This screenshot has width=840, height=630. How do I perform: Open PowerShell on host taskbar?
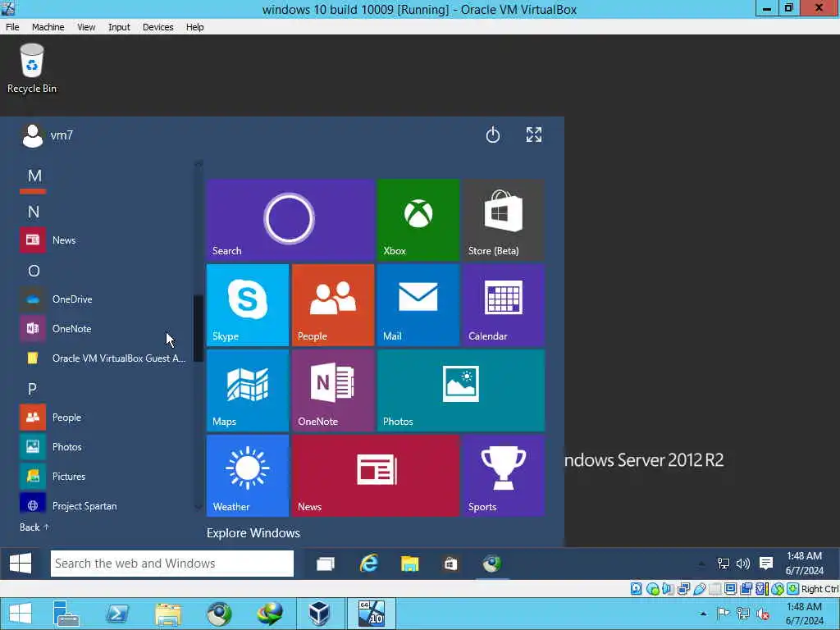[x=116, y=614]
